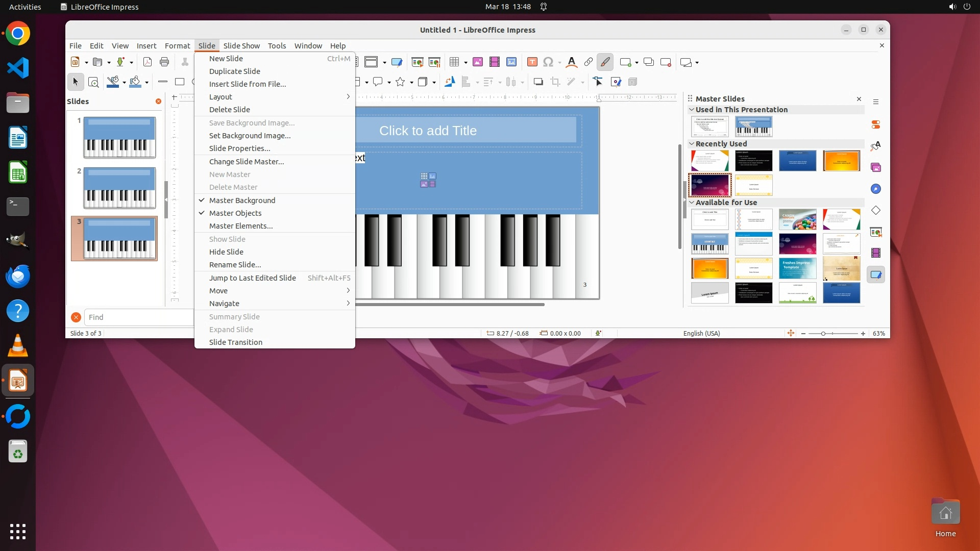Collapse the Recently Used section
The image size is (980, 551).
(692, 144)
